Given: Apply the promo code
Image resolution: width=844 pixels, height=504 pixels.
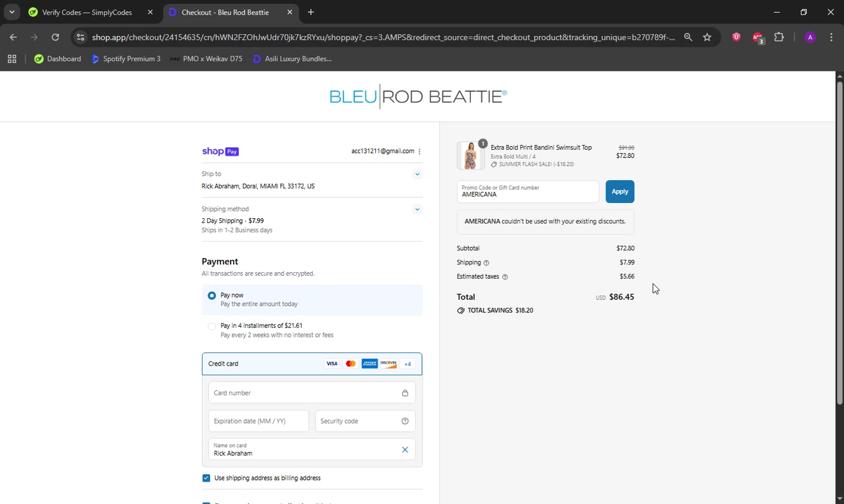Looking at the screenshot, I should point(620,191).
